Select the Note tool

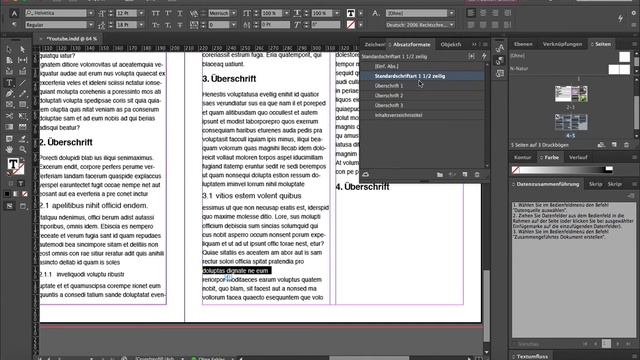[9, 139]
